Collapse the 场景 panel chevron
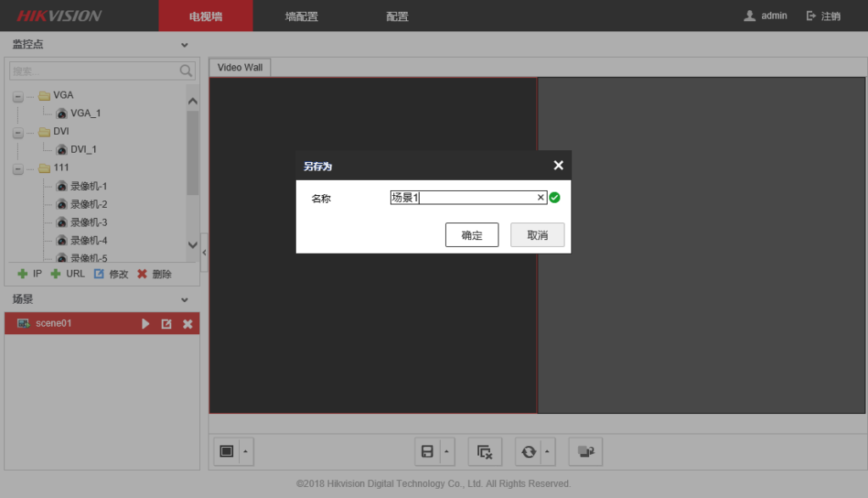Screen dimensions: 868x498 click(185, 299)
